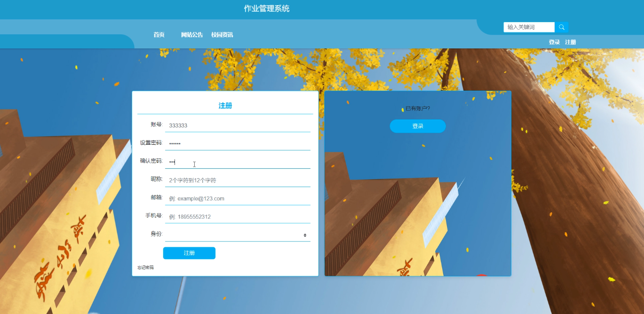Image resolution: width=644 pixels, height=314 pixels.
Task: Submit form with blue 注册 button
Action: click(189, 253)
